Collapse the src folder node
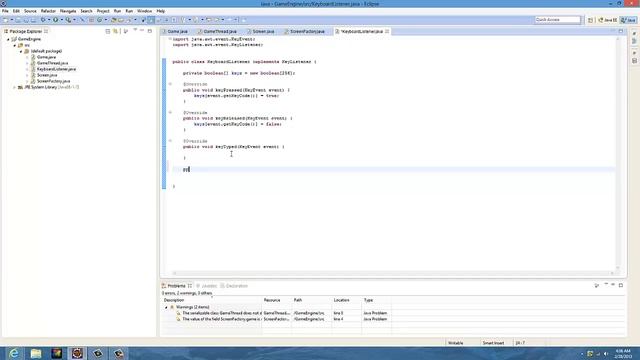Viewport: 640px width, 360px height. point(15,45)
